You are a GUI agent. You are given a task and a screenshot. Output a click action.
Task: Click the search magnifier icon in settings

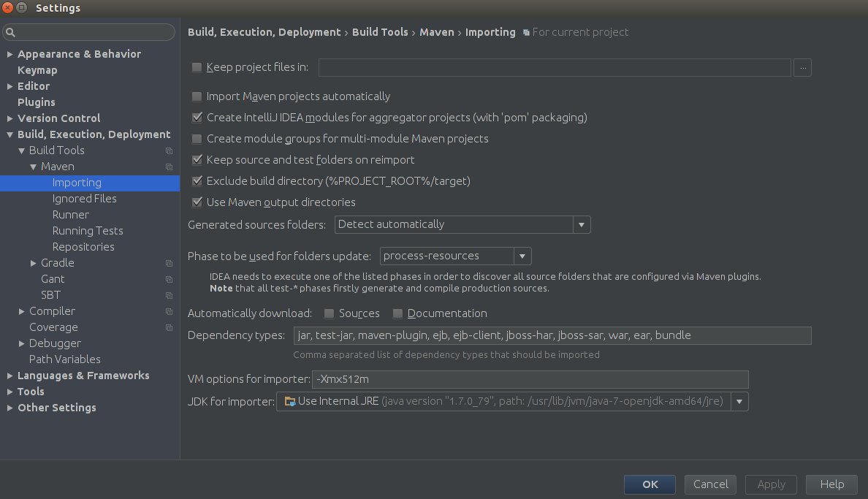[x=12, y=33]
